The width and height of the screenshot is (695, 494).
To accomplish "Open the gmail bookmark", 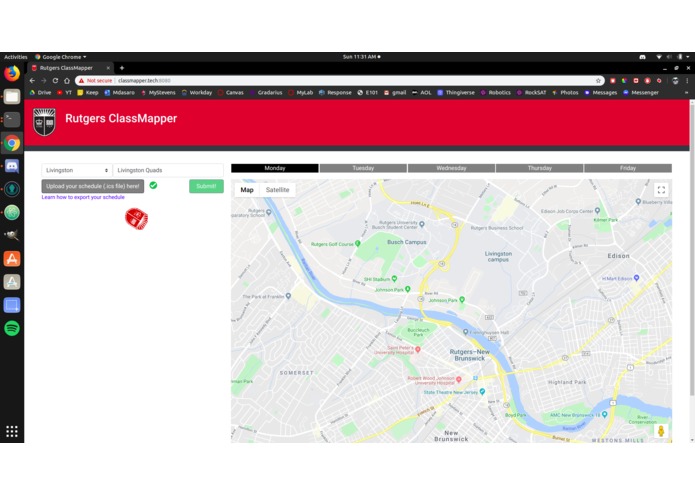I will (x=395, y=93).
